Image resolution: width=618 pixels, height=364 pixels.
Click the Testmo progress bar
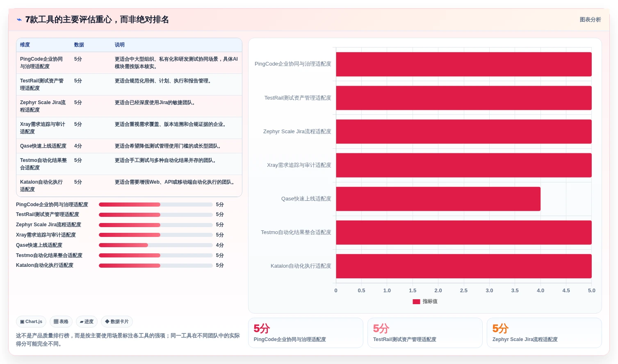click(156, 255)
